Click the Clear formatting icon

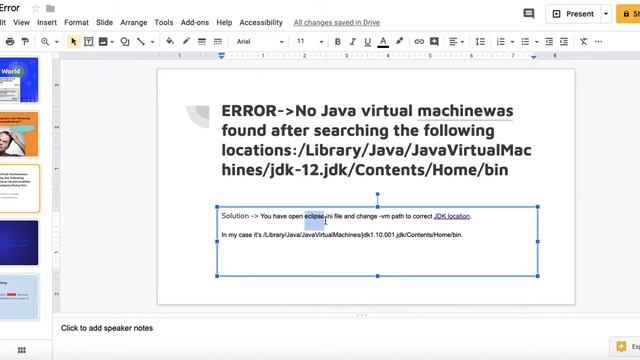584,42
